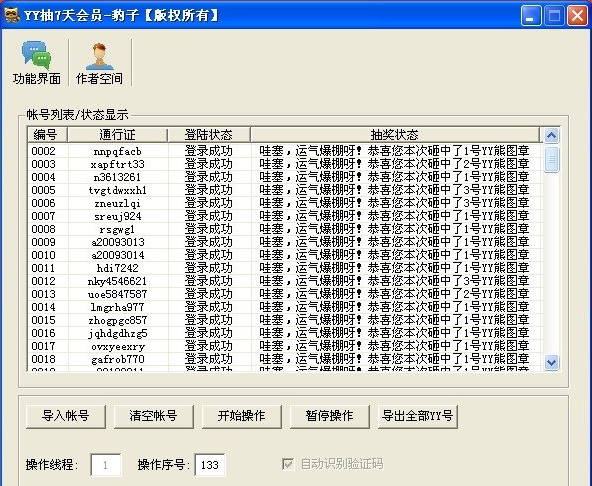
Task: Select account zhogpgc857
Action: (x=117, y=320)
